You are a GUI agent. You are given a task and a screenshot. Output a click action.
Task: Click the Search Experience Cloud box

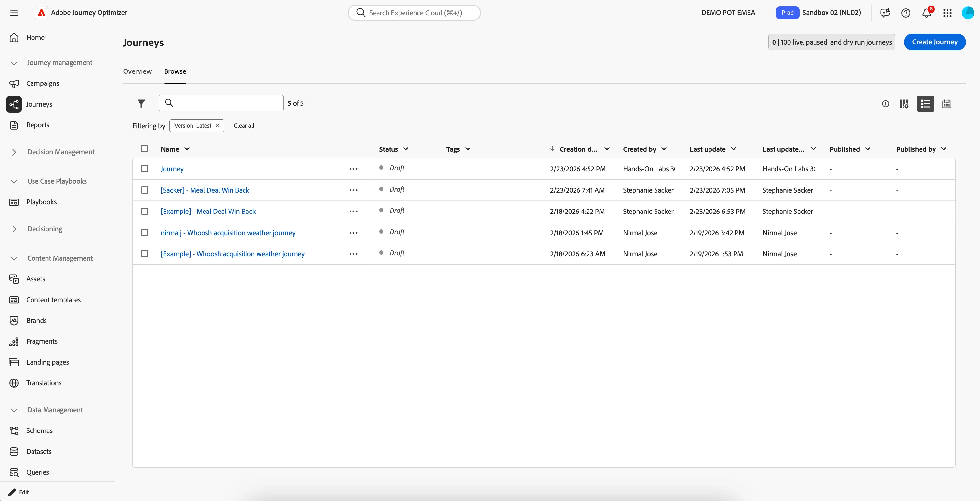tap(414, 13)
